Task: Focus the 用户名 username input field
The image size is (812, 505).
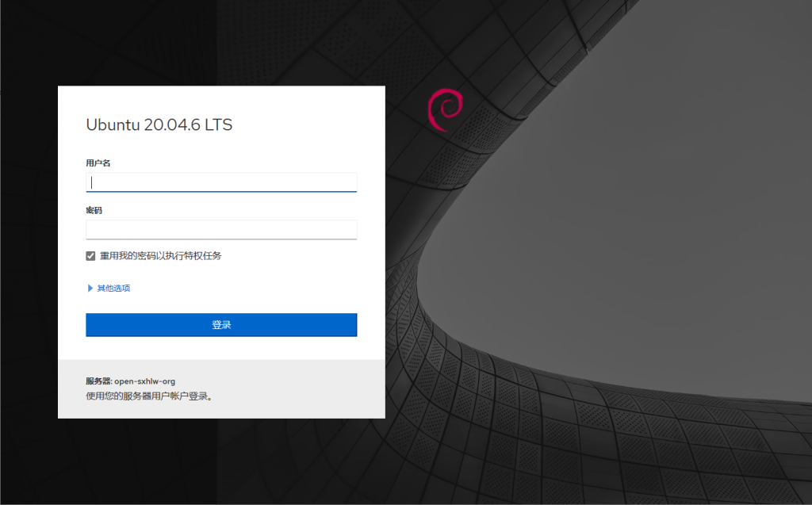Action: [x=221, y=182]
